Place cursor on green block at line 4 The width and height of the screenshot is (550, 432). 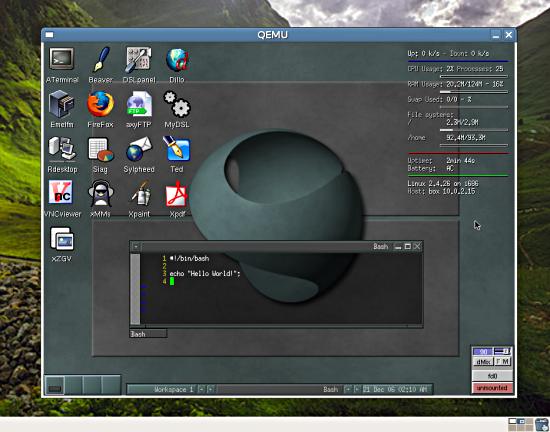(x=172, y=281)
